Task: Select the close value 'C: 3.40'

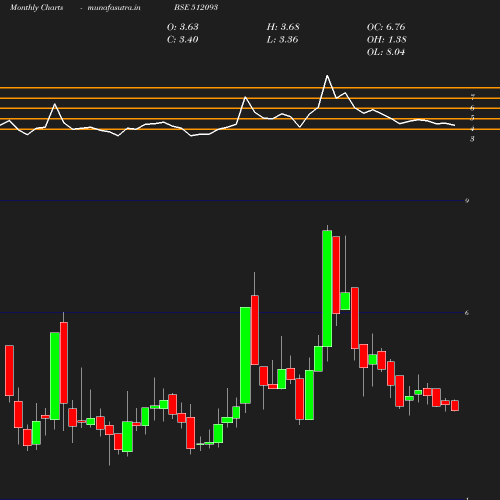Action: [183, 40]
